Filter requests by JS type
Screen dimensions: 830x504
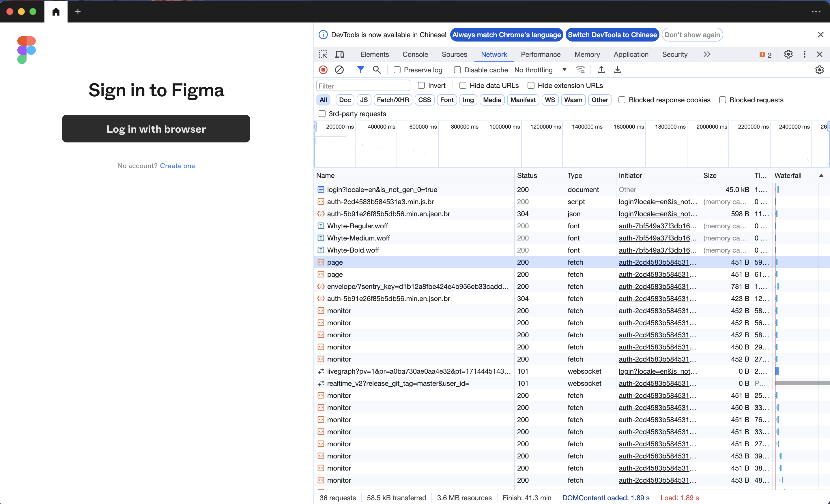click(364, 100)
